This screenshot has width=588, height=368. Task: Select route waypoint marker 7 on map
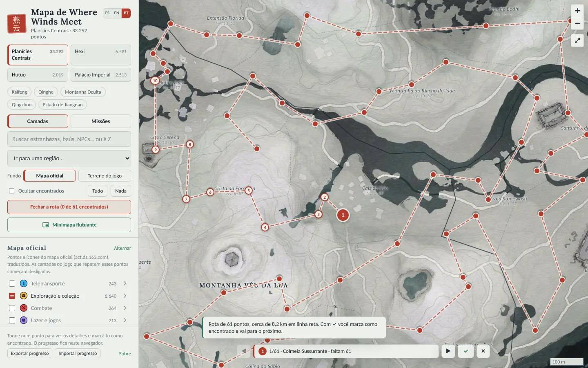point(186,199)
